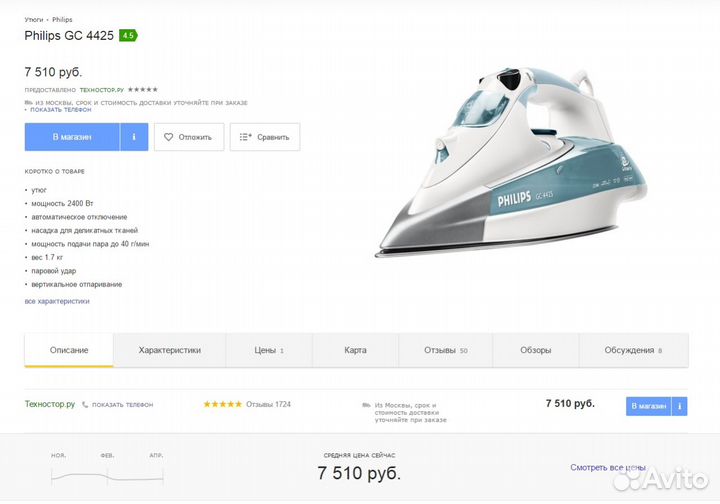This screenshot has width=720, height=504.
Task: Click the info icon beside the top В магазин button
Action: tap(134, 137)
